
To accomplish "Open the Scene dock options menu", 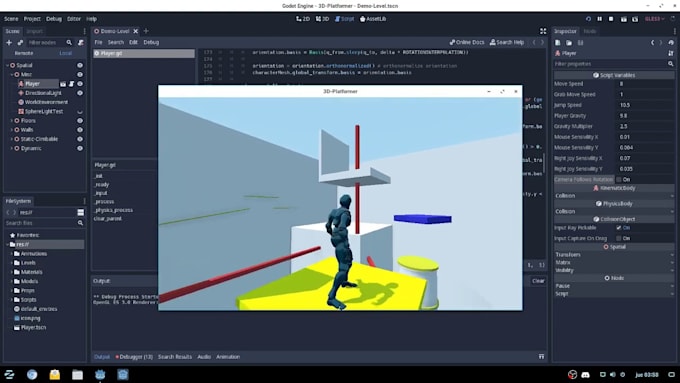I will pyautogui.click(x=84, y=31).
